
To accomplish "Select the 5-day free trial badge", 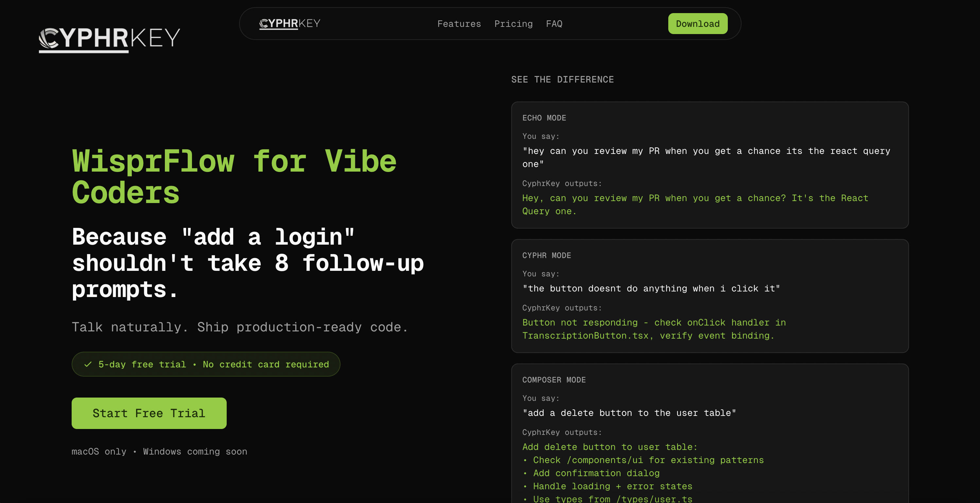I will [x=206, y=364].
